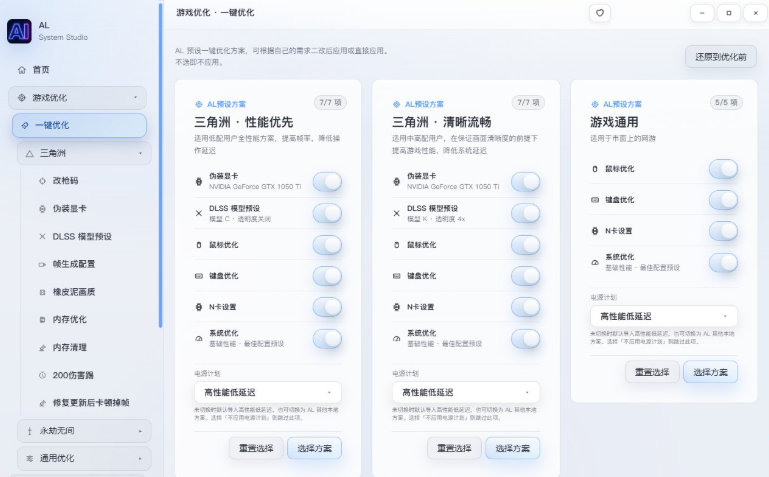Screen dimensions: 769x477
Task: Expand the 永劫无间 sidebar section arrow
Action: pos(140,431)
